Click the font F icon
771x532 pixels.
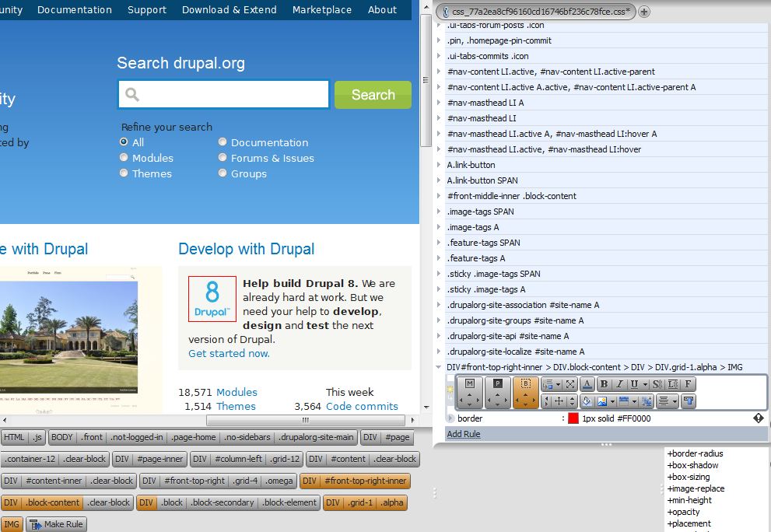689,384
